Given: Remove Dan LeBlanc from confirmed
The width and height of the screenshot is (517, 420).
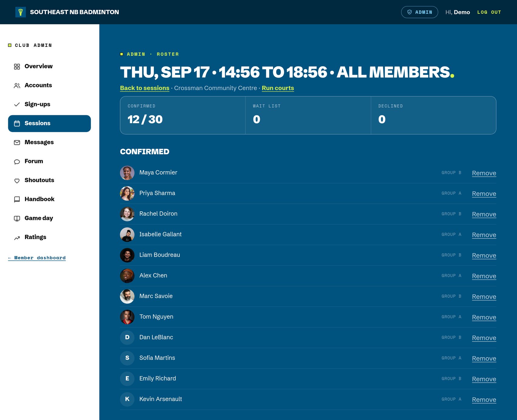Looking at the screenshot, I should tap(484, 338).
